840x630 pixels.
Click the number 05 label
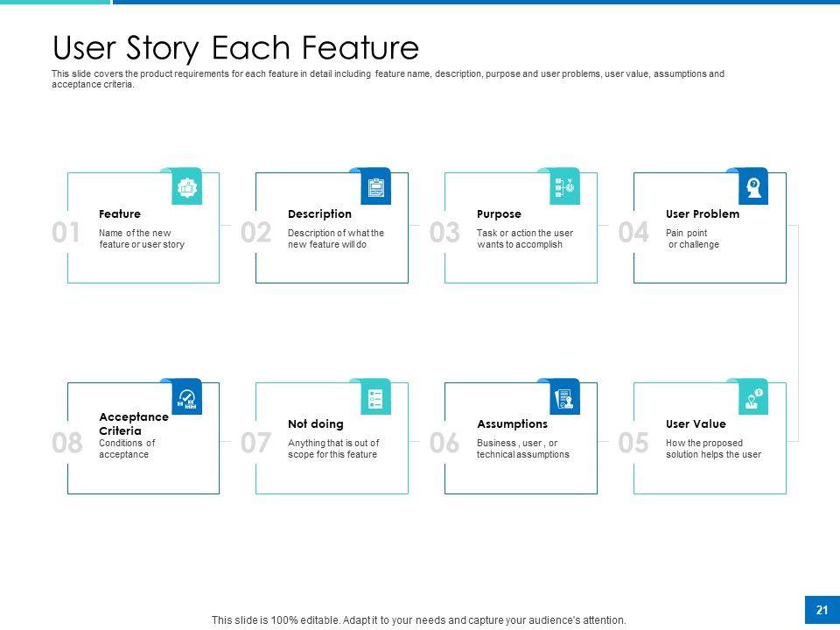pyautogui.click(x=633, y=444)
